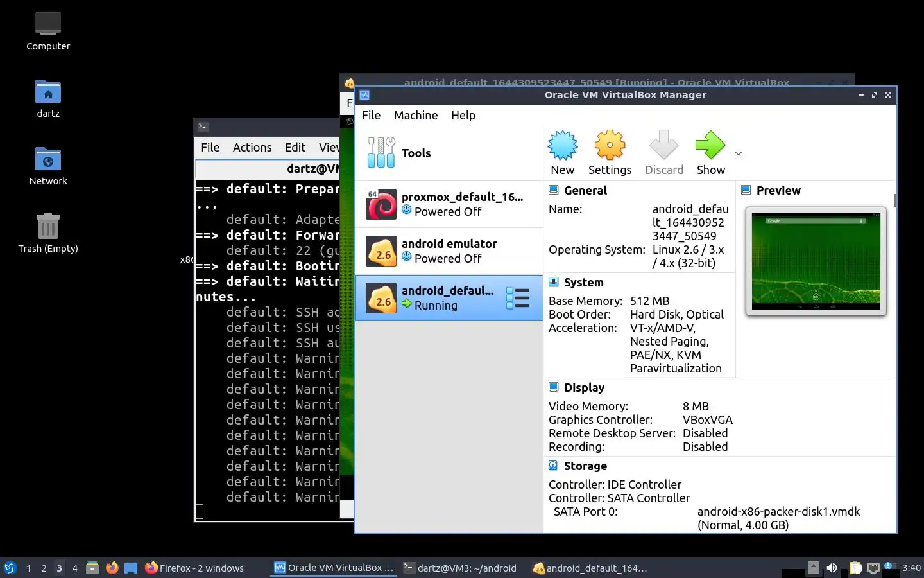Click the Name value android_default_1644309523447_50549
924x578 pixels.
(690, 223)
